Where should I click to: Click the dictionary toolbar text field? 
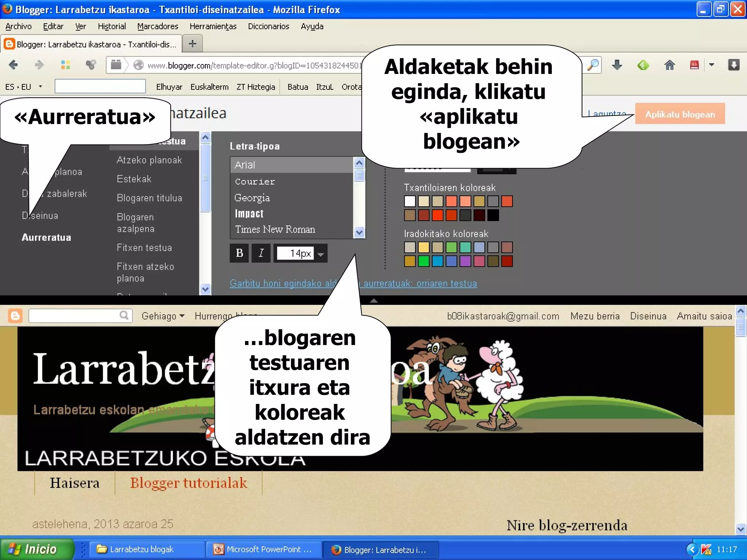click(100, 86)
